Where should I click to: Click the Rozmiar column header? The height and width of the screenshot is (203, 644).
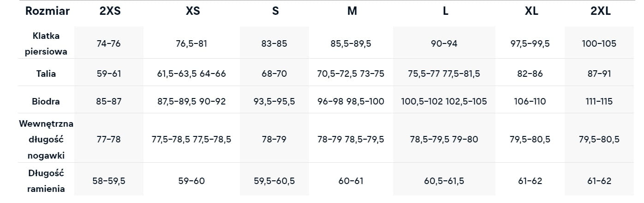coord(48,12)
